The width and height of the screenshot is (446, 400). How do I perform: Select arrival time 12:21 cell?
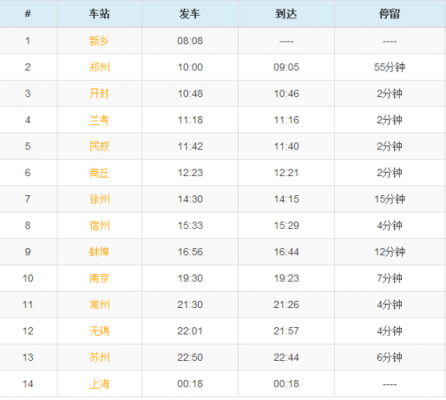point(286,173)
